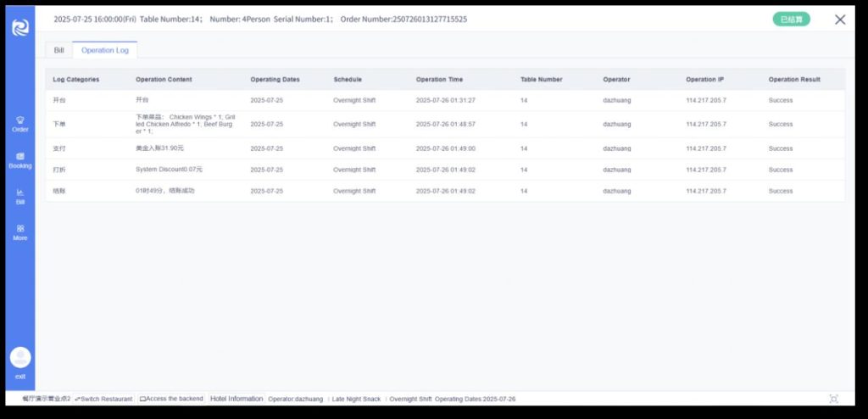Image resolution: width=868 pixels, height=419 pixels.
Task: Click the user avatar above exit
Action: (20, 357)
